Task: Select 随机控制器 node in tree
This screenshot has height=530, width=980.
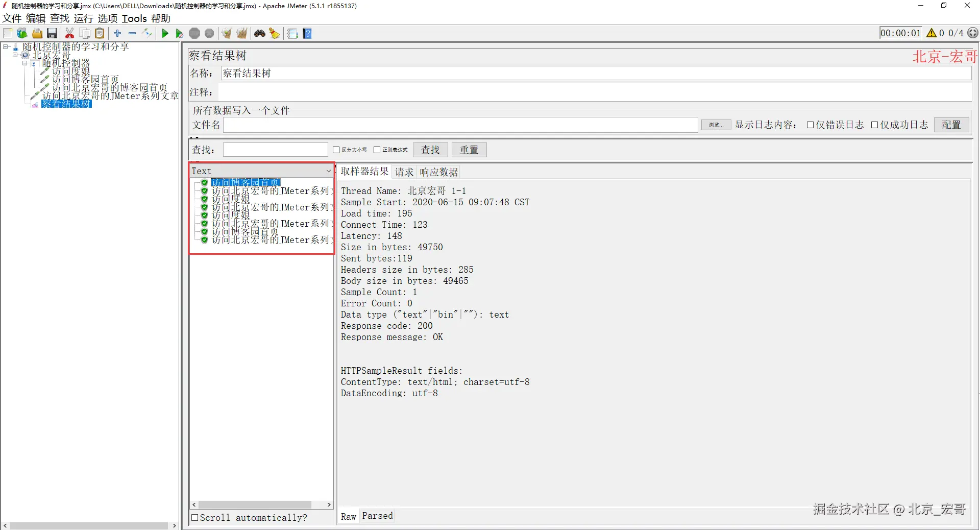Action: [66, 63]
